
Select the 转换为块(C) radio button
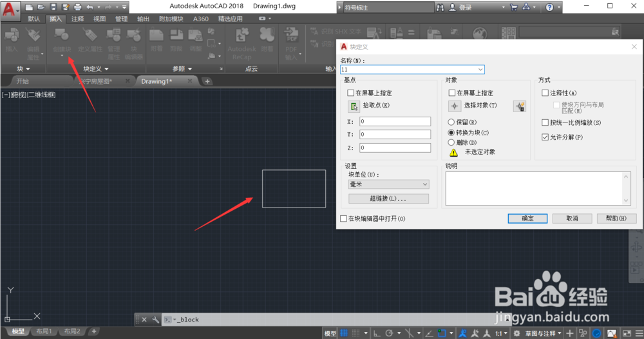point(451,133)
